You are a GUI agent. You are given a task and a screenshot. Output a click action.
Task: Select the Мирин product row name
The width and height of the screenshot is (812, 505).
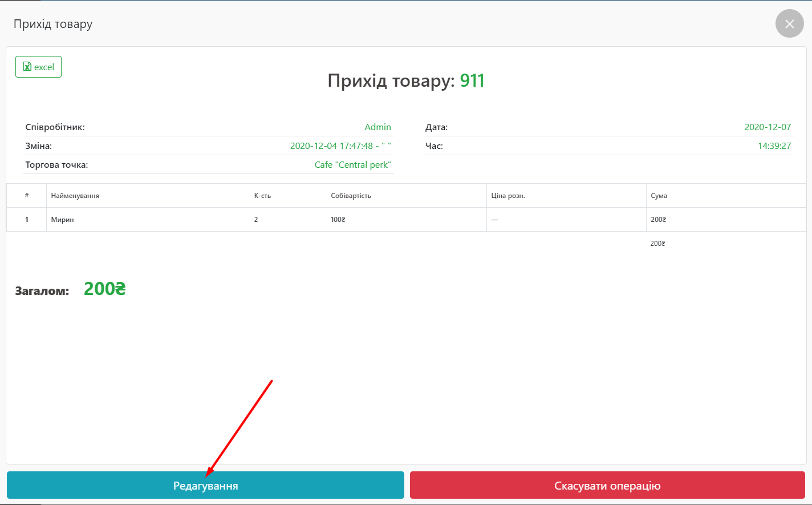click(62, 220)
